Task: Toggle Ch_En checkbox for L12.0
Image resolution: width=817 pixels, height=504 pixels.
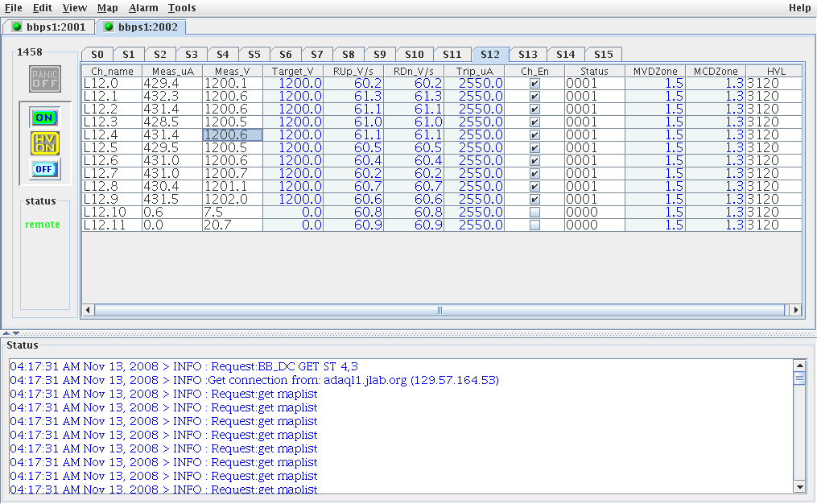Action: (534, 84)
